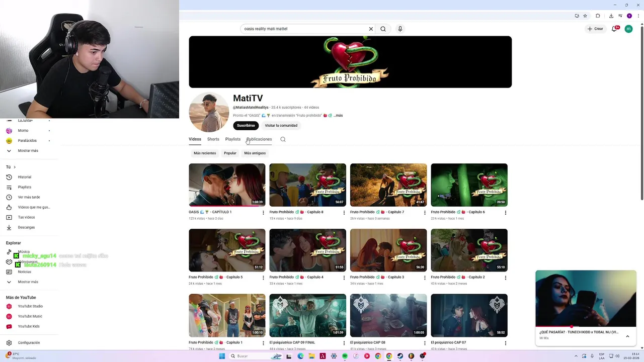This screenshot has width=644, height=362.
Task: Click the magnifier search button beside the search box
Action: 383,29
